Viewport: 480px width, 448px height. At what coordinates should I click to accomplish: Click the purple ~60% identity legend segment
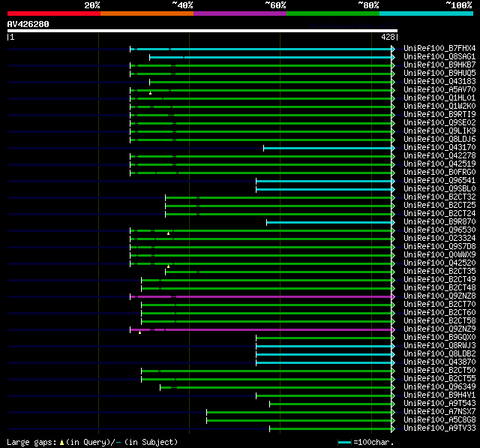pyautogui.click(x=240, y=14)
